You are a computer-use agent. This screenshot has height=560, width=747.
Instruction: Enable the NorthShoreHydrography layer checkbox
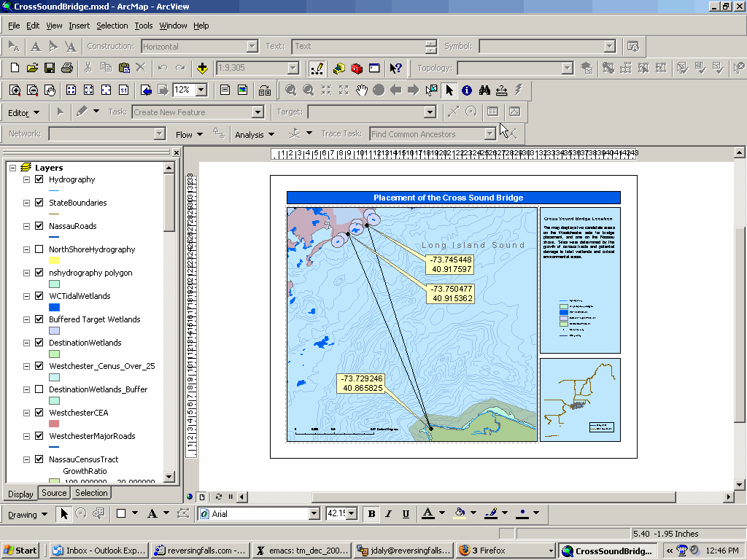39,249
